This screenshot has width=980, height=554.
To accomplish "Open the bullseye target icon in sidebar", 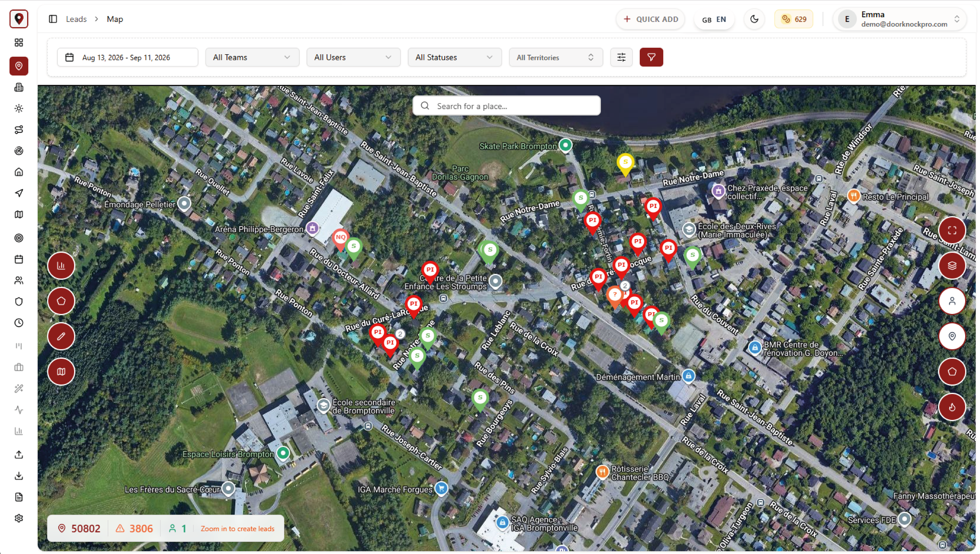I will click(19, 238).
